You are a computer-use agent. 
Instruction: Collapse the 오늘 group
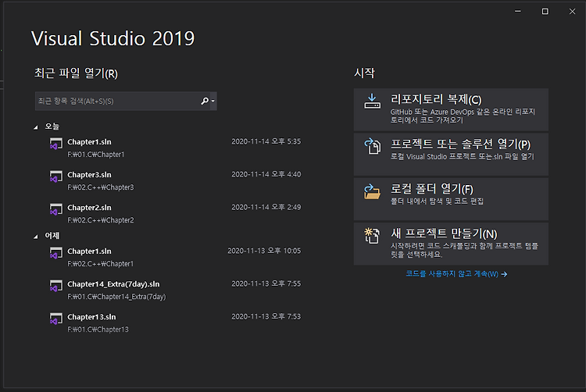tap(36, 127)
